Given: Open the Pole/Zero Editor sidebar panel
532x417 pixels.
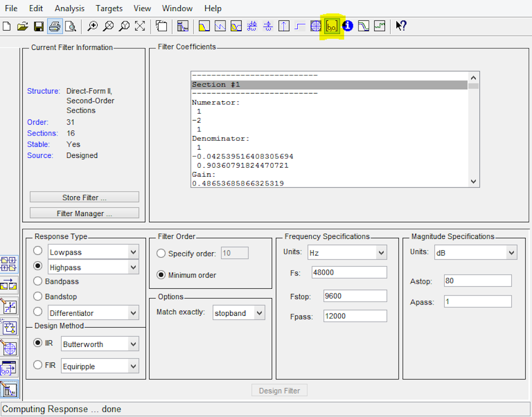Looking at the screenshot, I should (x=8, y=348).
